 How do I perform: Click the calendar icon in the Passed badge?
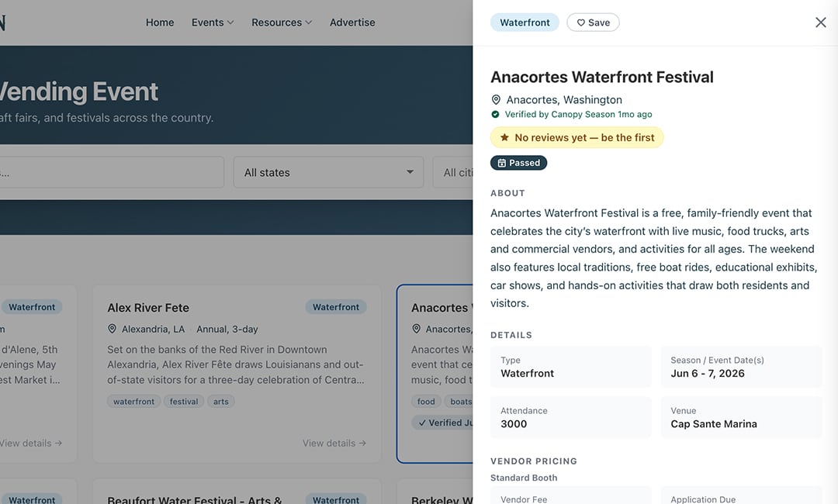(502, 163)
